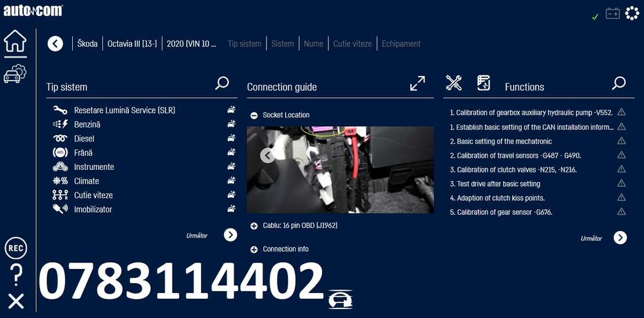Open Establish basic setting of CAN installation
The height and width of the screenshot is (318, 644).
(532, 127)
